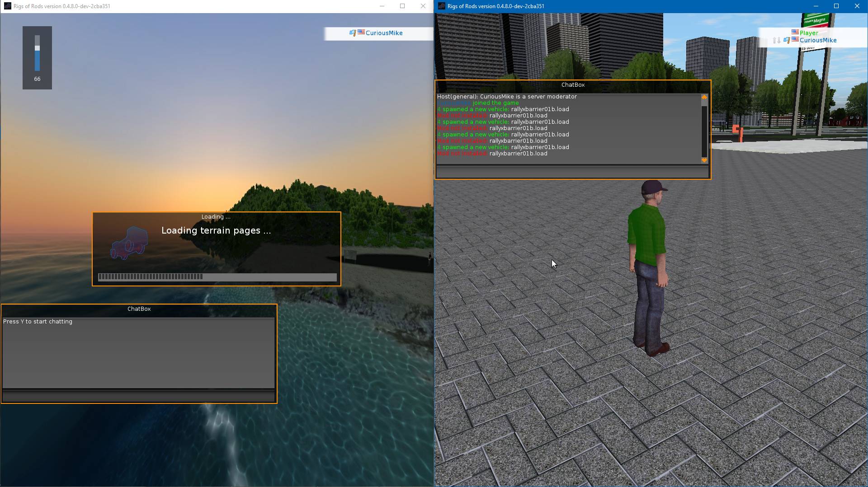The width and height of the screenshot is (868, 487).
Task: Click 'Press Y to start chatting' text
Action: pyautogui.click(x=38, y=322)
